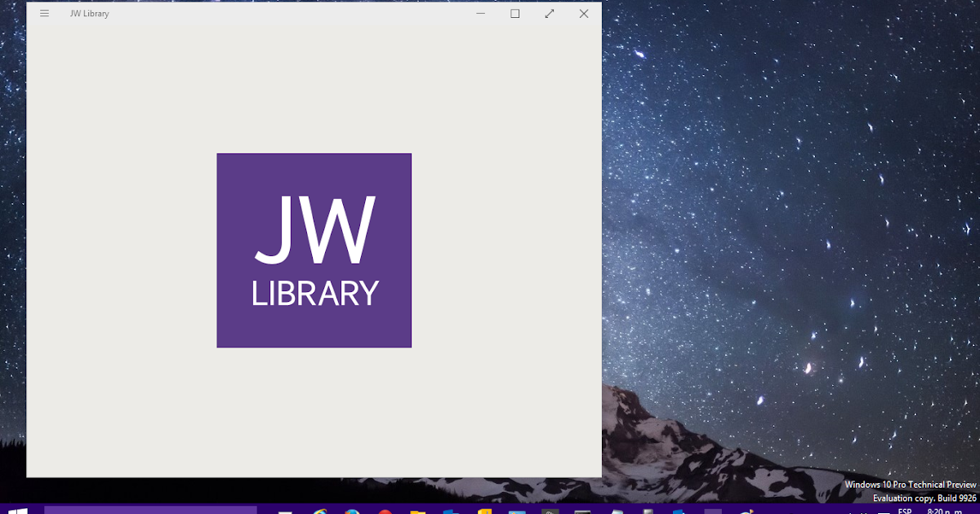980x514 pixels.
Task: Open the clock showing 8:20 p.m.
Action: pos(947,512)
